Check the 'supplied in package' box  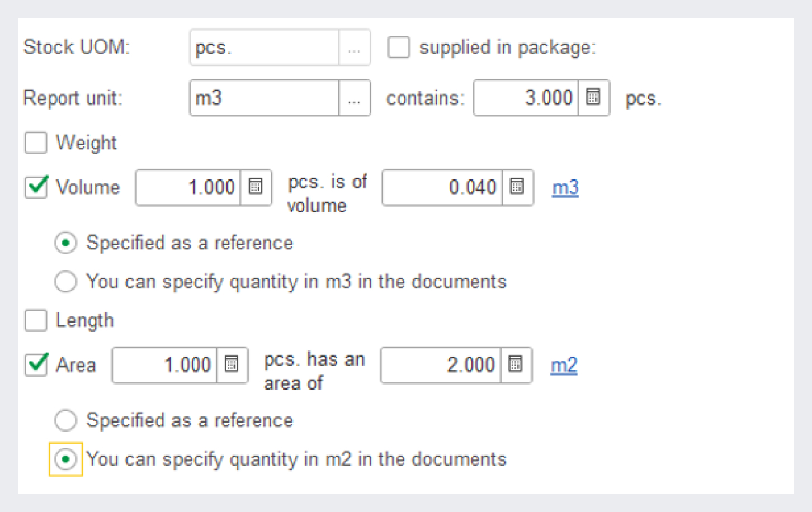pyautogui.click(x=399, y=48)
